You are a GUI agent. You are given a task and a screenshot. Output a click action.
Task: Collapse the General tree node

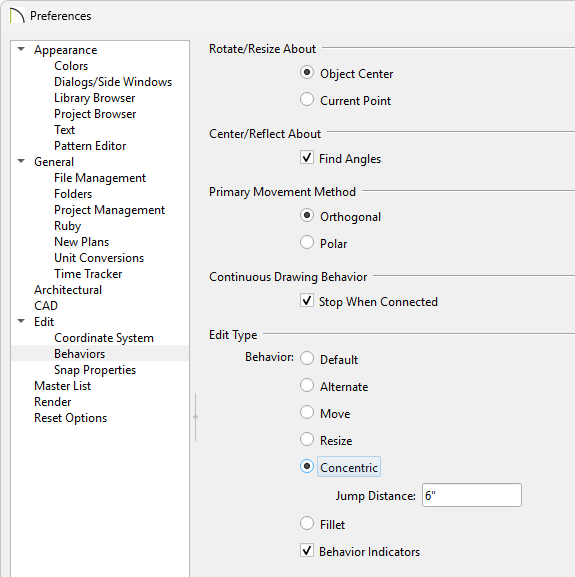[x=21, y=161]
